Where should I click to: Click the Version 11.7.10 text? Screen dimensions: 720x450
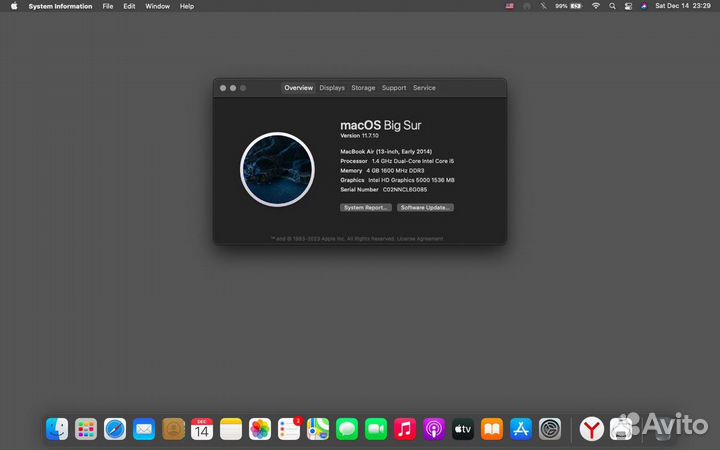tap(360, 136)
